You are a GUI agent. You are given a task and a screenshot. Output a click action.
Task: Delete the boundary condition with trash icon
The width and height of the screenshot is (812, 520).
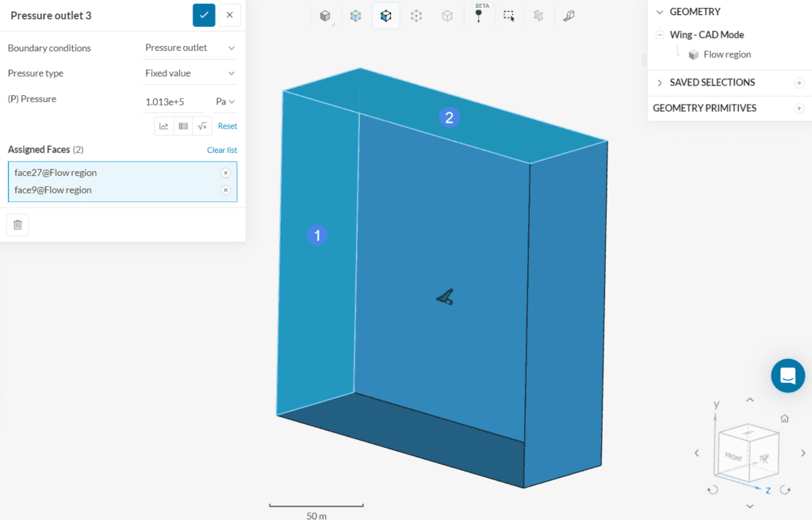coord(17,225)
